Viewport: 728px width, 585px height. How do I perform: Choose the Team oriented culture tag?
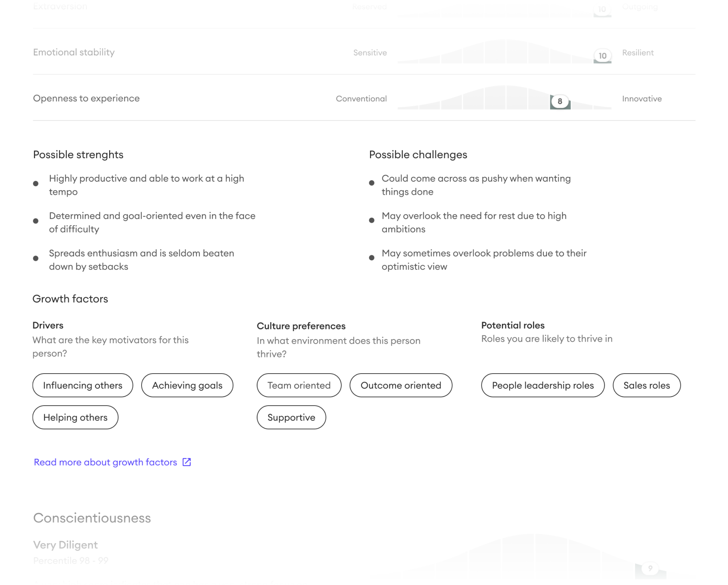pos(299,385)
